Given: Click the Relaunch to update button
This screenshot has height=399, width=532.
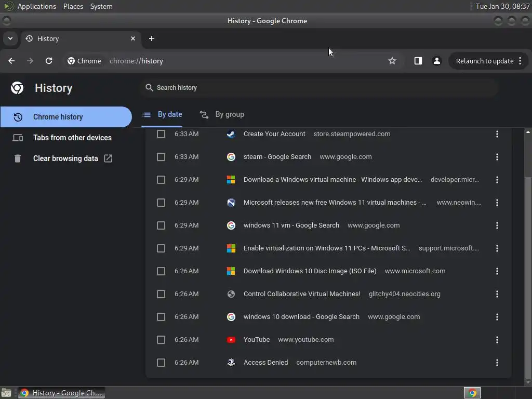Looking at the screenshot, I should click(485, 61).
